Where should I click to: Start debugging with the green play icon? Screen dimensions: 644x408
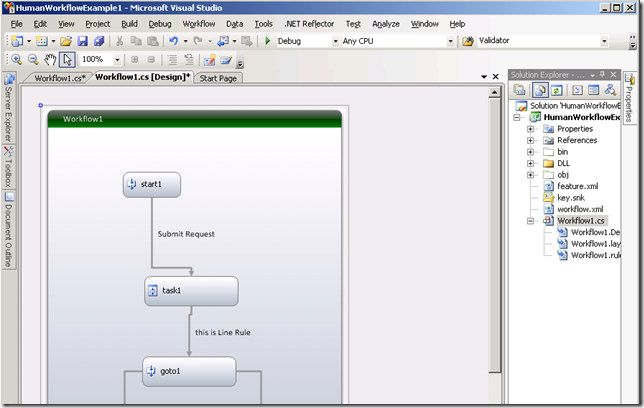pos(268,41)
